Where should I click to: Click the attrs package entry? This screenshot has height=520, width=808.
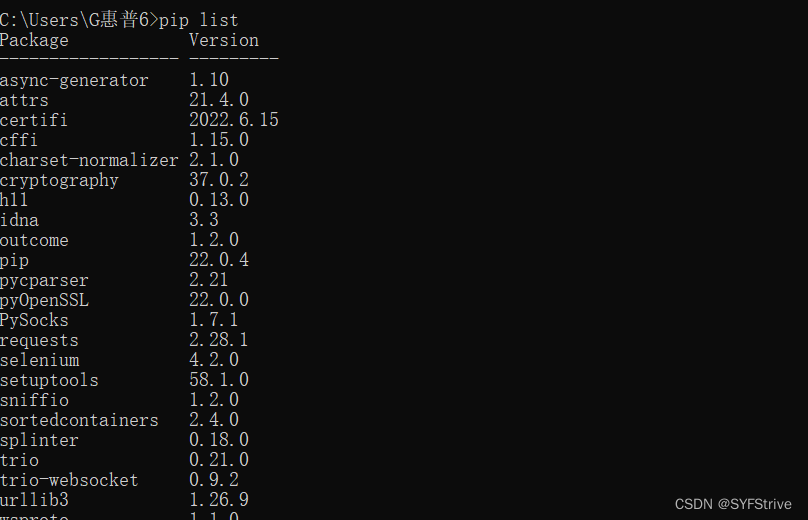pos(24,100)
